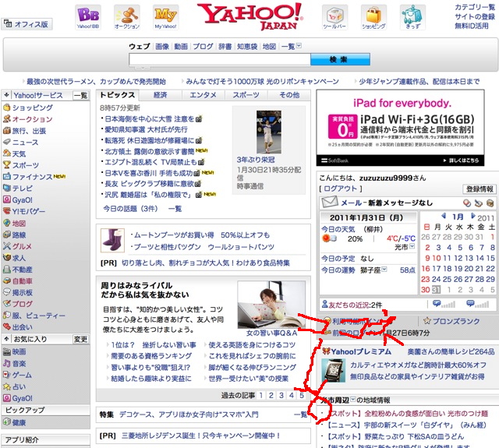
Task: Click the Toolbar (ツールバー) icon
Action: pyautogui.click(x=334, y=17)
